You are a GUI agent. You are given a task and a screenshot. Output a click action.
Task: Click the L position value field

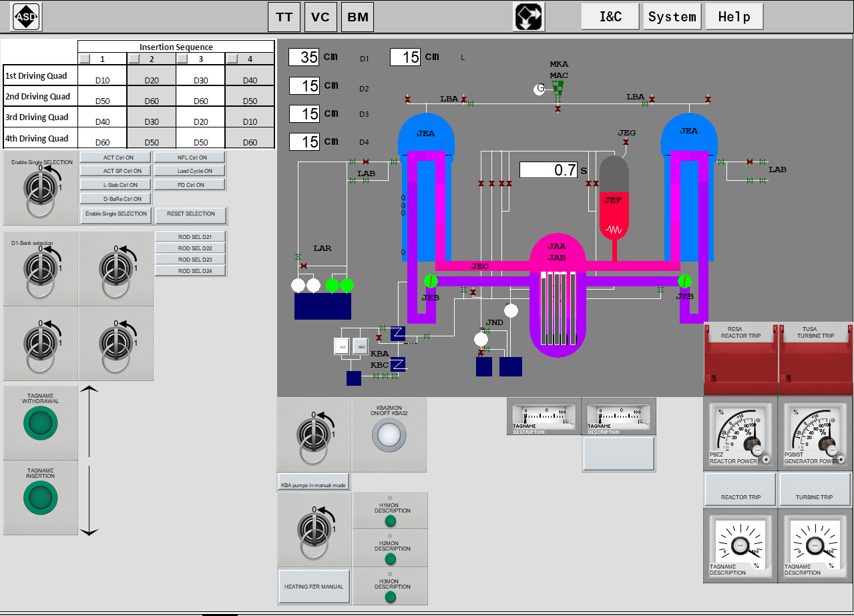(405, 57)
